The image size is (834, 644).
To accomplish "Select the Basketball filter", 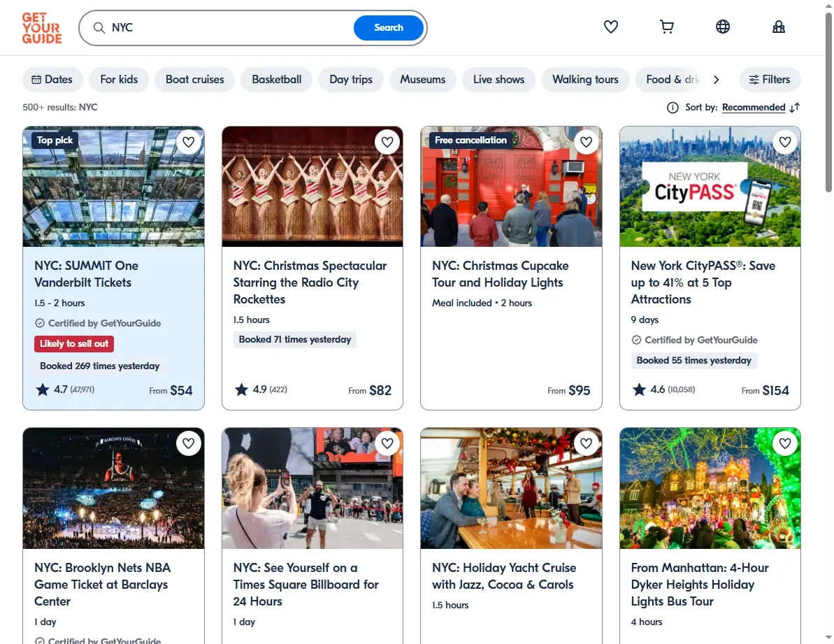I will (x=277, y=79).
